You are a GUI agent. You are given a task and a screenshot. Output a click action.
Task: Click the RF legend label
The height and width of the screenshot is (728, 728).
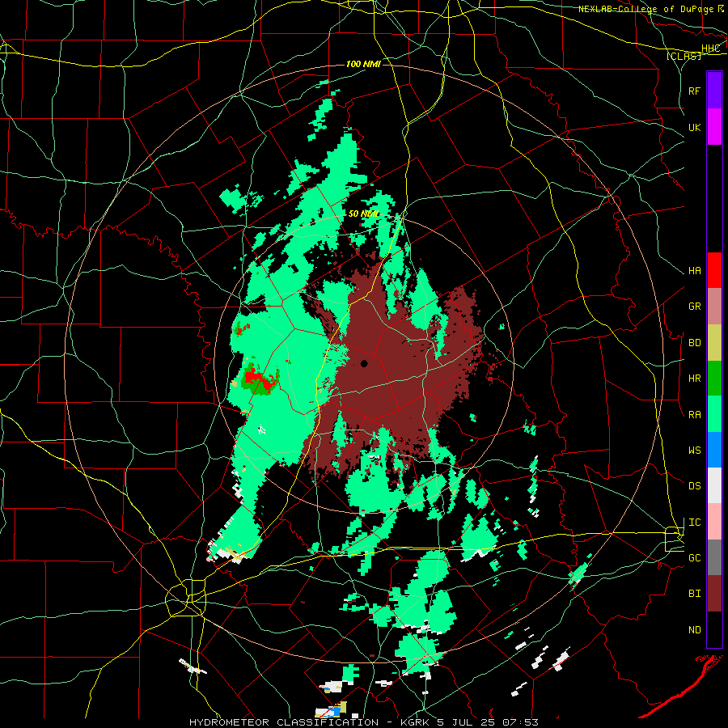point(694,91)
